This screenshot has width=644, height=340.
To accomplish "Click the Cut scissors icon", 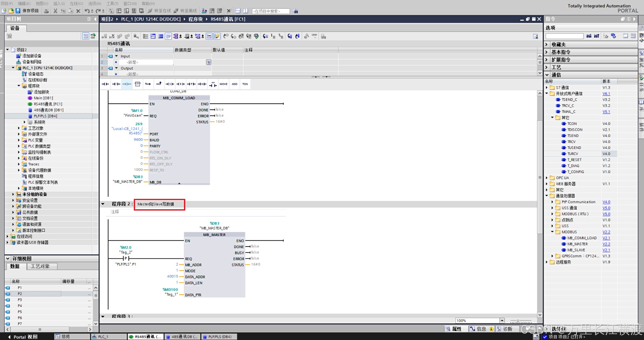I will 55,11.
